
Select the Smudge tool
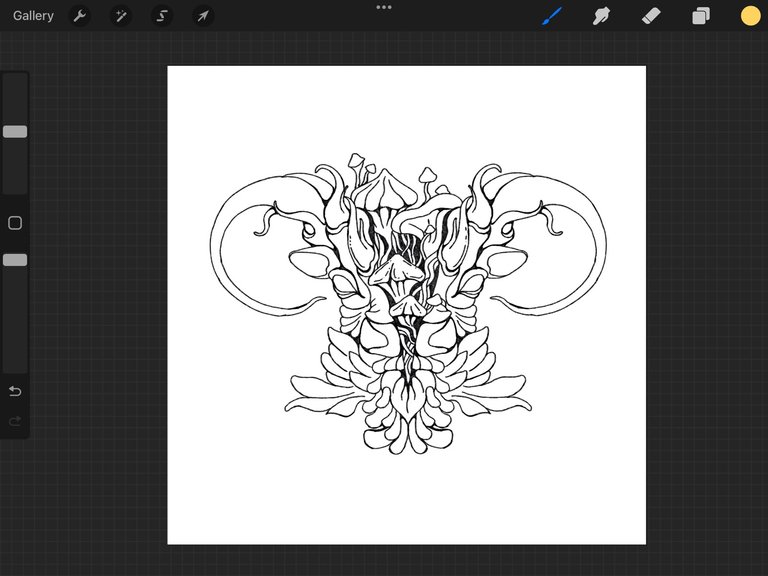click(x=601, y=16)
